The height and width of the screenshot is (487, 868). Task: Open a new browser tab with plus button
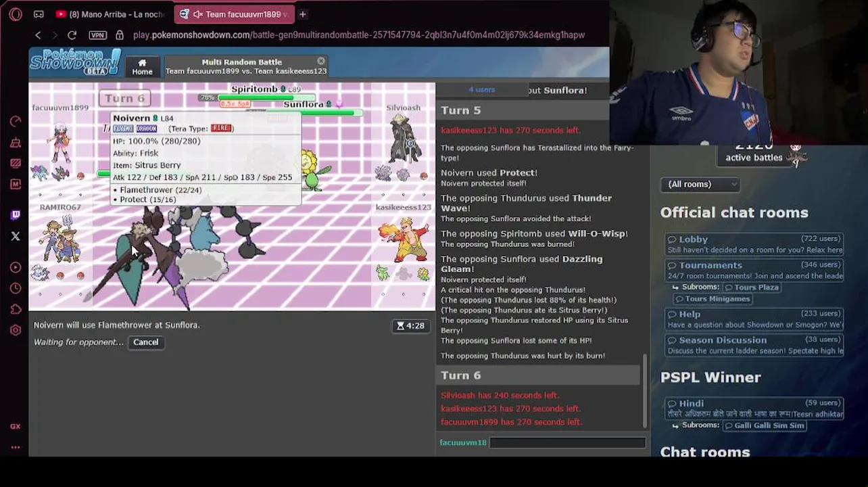coord(303,14)
